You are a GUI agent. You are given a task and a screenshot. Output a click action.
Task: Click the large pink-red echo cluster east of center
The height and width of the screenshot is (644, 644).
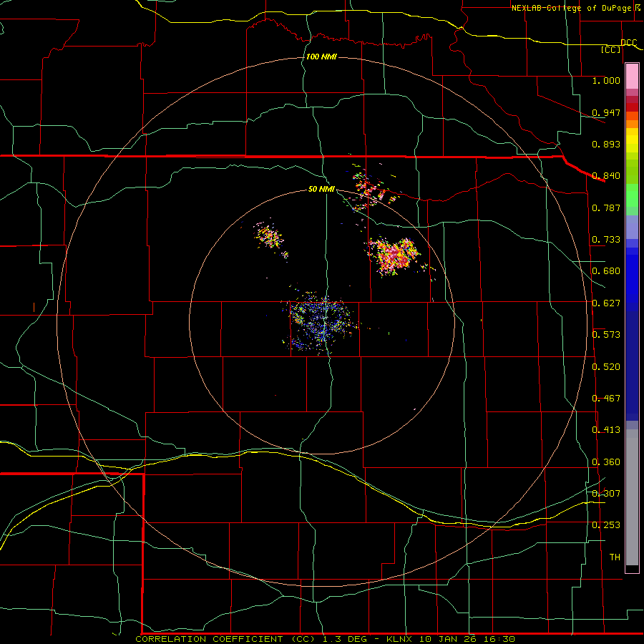[x=394, y=256]
